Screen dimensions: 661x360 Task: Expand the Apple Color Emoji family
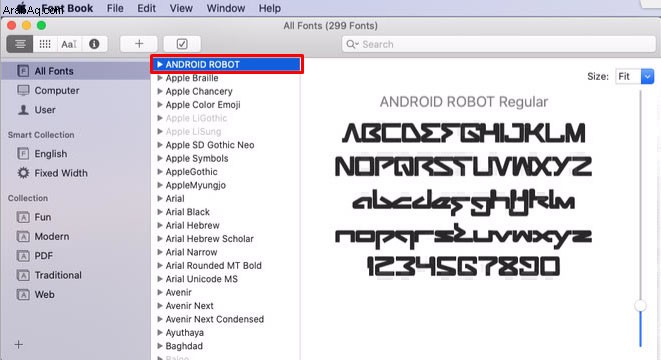tap(160, 105)
